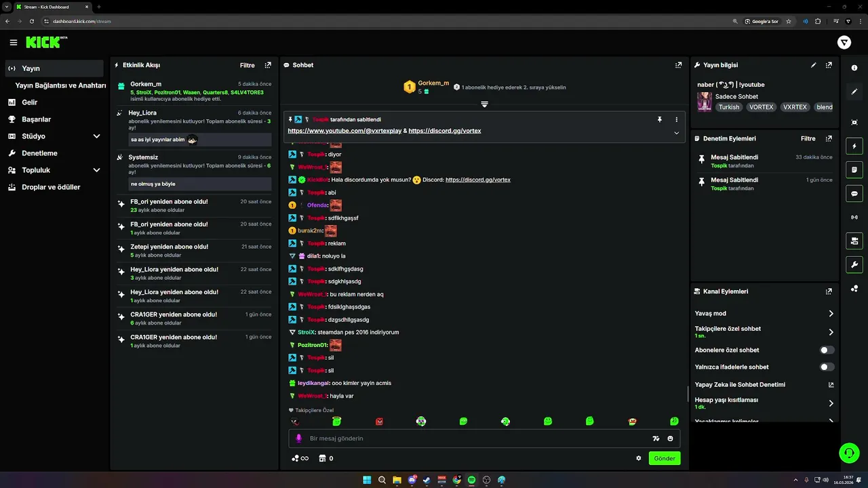Click the Gönder send button
The height and width of the screenshot is (488, 868).
(665, 458)
